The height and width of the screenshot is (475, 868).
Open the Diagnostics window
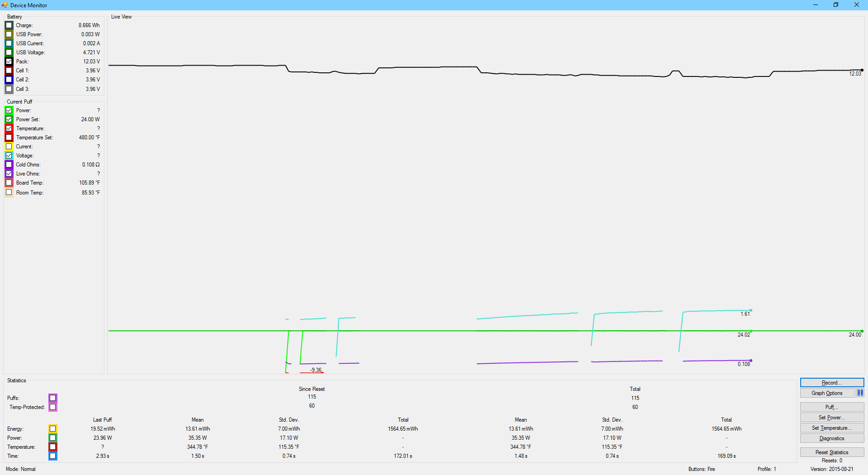(x=831, y=438)
